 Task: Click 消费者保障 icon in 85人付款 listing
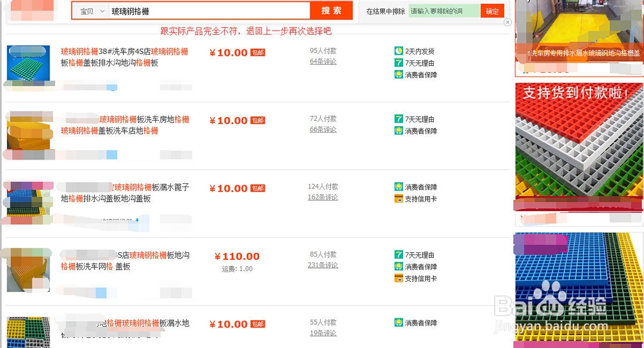pos(399,266)
